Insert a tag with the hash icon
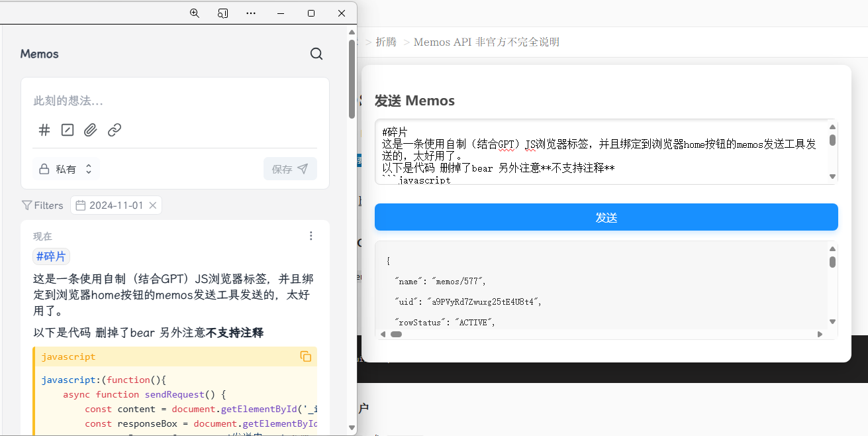This screenshot has width=868, height=436. point(44,130)
